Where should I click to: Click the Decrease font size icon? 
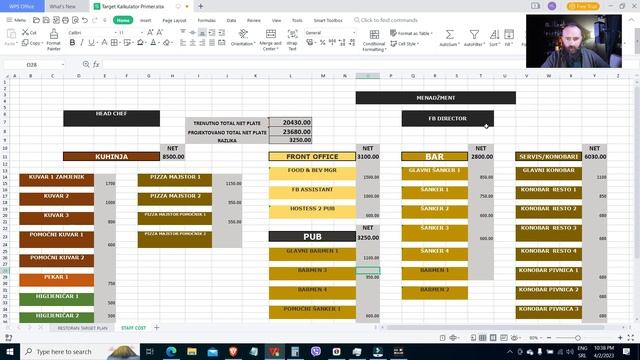coord(160,32)
